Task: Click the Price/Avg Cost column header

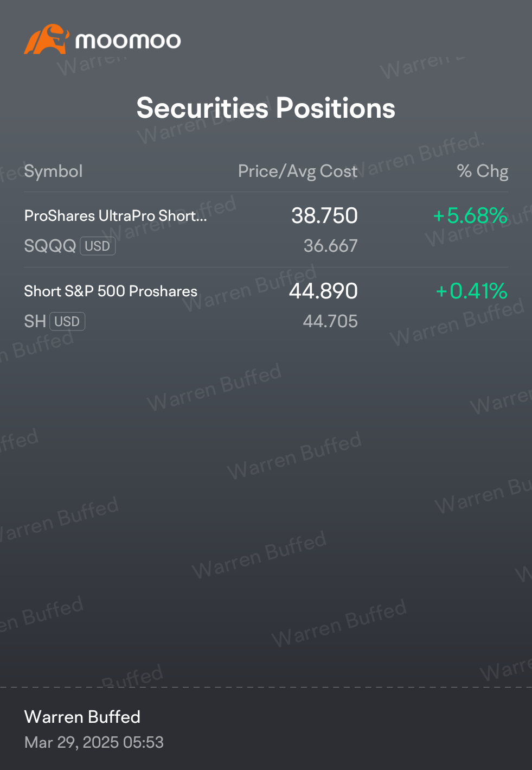Action: [x=297, y=171]
